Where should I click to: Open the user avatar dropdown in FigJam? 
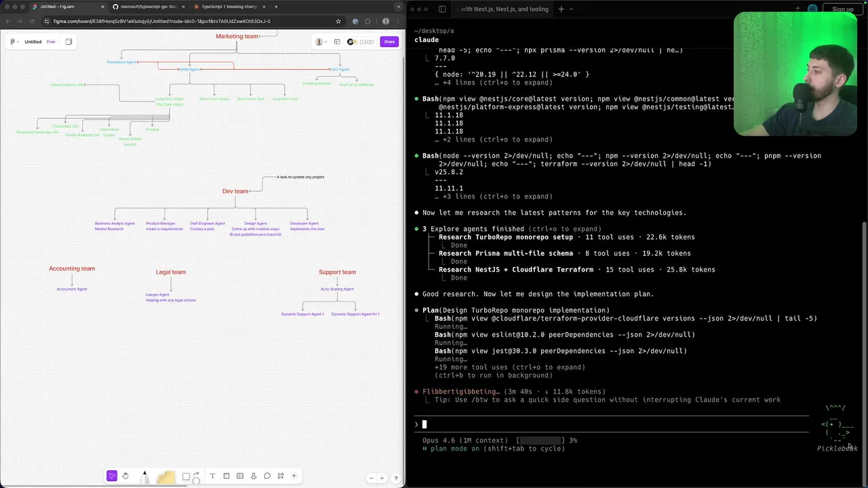[320, 42]
